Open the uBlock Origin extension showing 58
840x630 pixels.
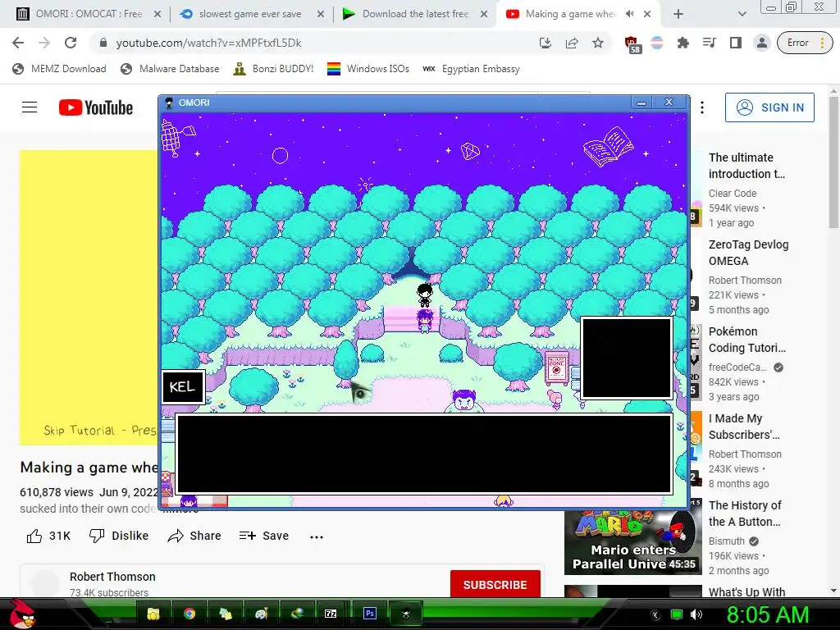[632, 44]
